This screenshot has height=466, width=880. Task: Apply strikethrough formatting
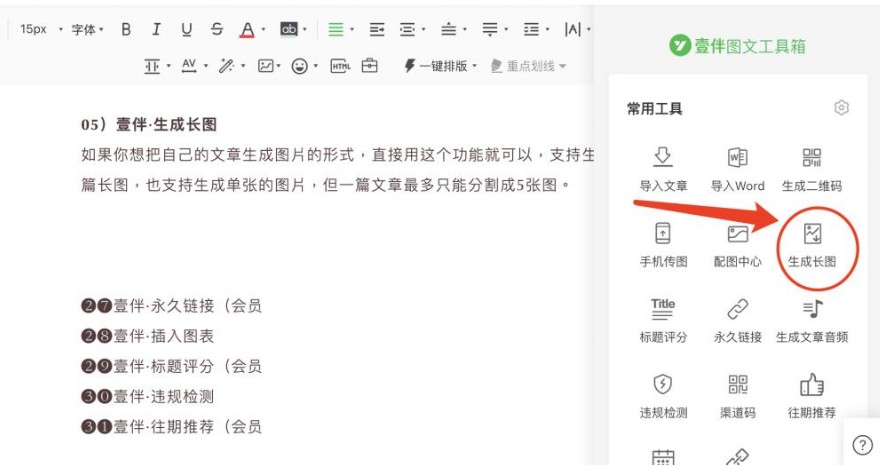(x=217, y=29)
